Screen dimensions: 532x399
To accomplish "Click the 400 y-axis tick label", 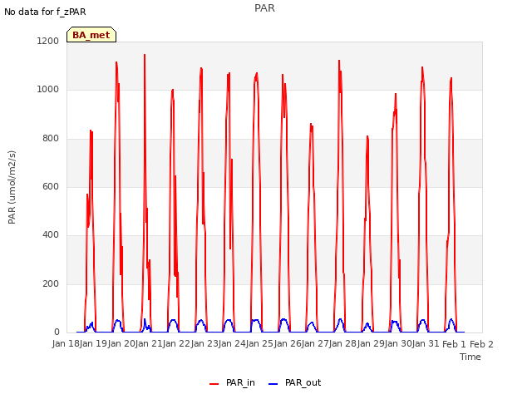I will (51, 234).
